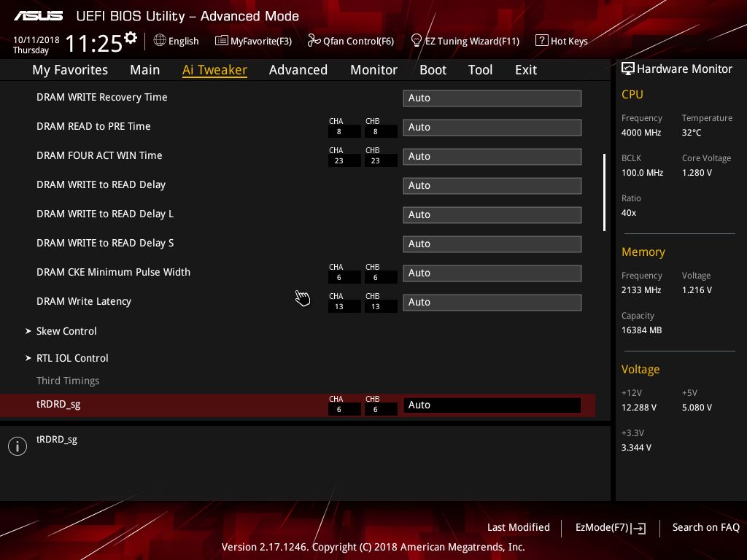Click the +12V reading 12.288 V

tap(639, 408)
